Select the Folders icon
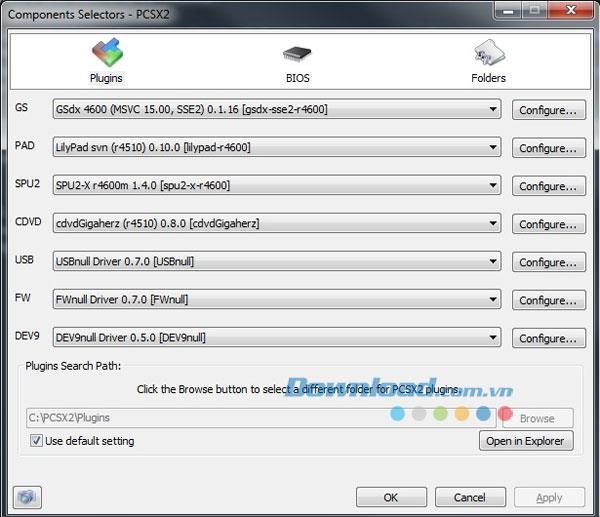The width and height of the screenshot is (600, 517). pyautogui.click(x=487, y=54)
